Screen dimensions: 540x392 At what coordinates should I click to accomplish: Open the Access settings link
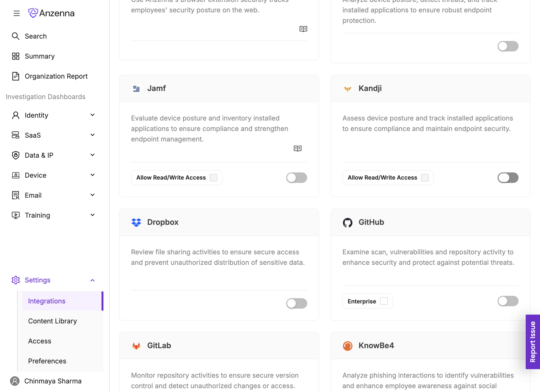pos(40,341)
